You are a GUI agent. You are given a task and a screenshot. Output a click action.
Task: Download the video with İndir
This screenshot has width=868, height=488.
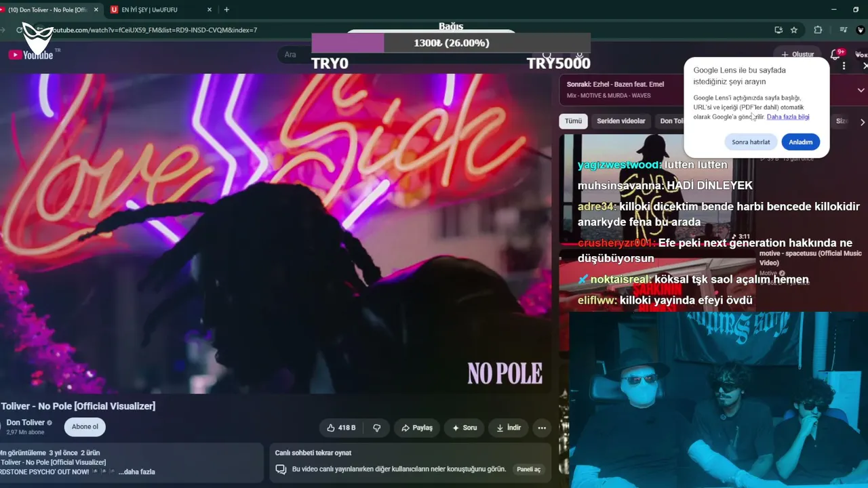(x=509, y=428)
